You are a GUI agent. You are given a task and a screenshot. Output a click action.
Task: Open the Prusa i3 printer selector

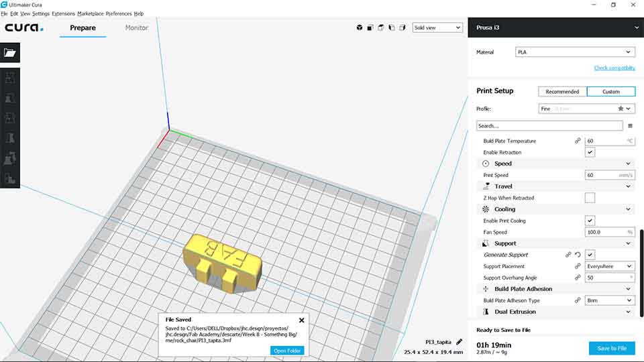pyautogui.click(x=555, y=27)
